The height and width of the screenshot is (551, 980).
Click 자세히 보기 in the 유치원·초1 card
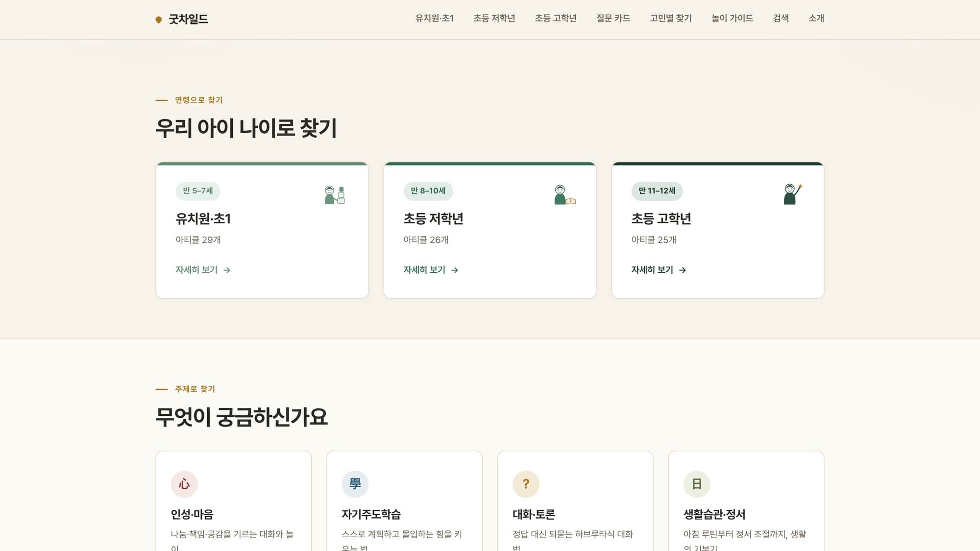pyautogui.click(x=203, y=270)
